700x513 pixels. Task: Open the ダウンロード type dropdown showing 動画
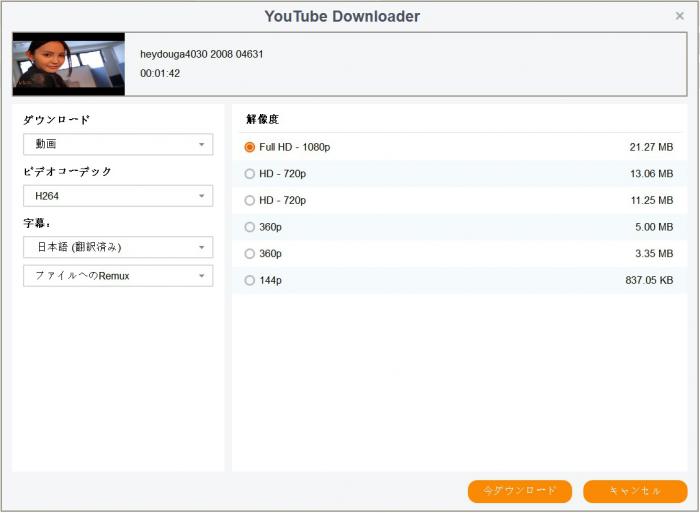[118, 144]
